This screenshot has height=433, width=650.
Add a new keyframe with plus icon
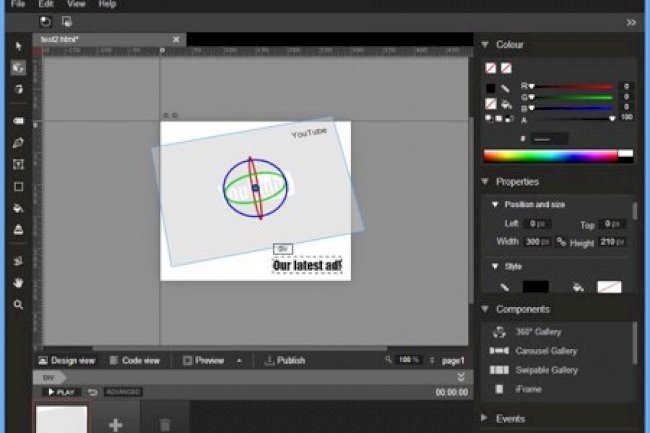point(115,424)
